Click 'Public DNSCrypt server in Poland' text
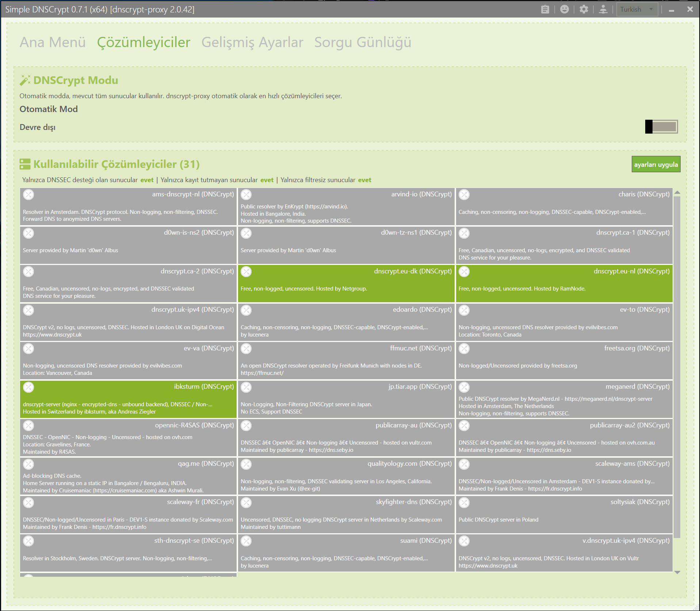This screenshot has width=700, height=611. coord(498,520)
